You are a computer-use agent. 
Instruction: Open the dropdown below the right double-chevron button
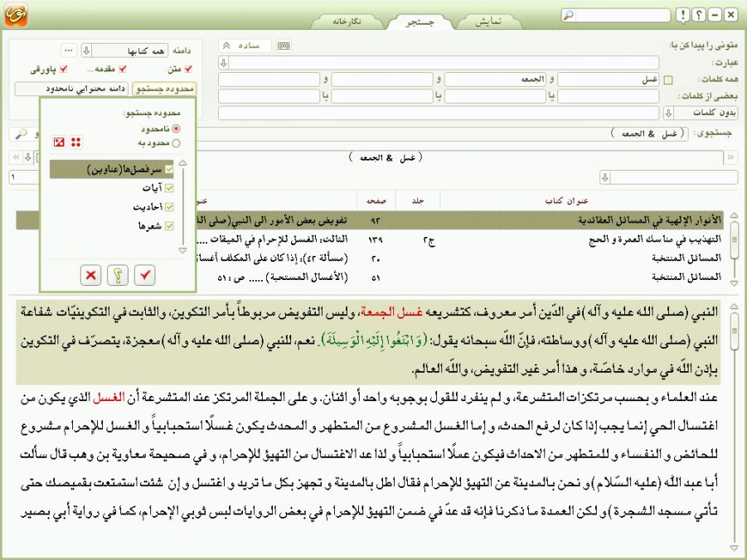[x=605, y=177]
